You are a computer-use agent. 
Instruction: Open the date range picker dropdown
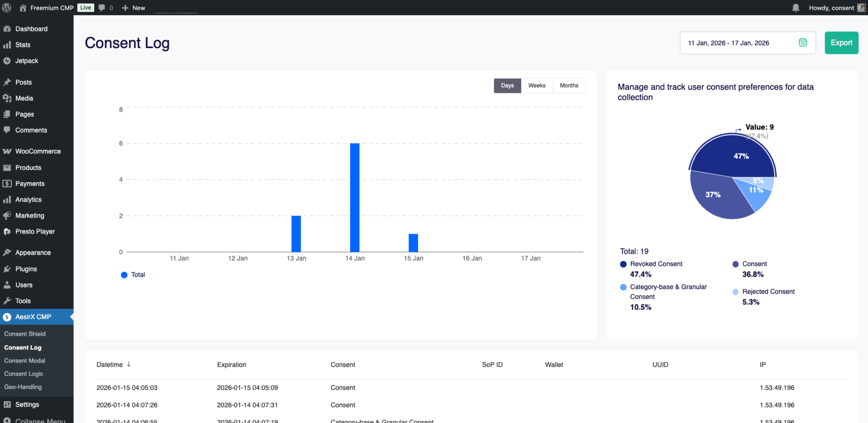pyautogui.click(x=728, y=42)
